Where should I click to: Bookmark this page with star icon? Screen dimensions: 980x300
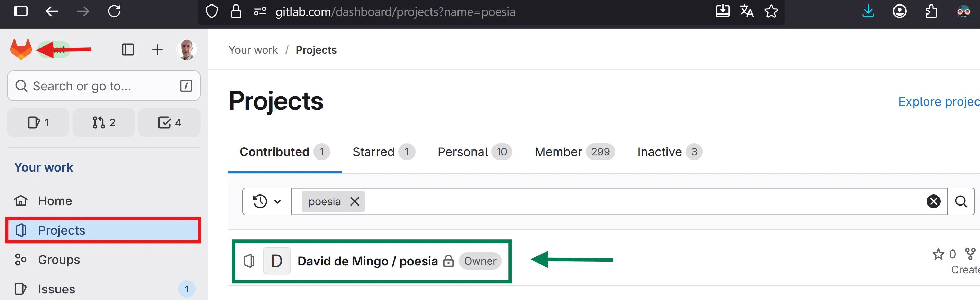click(x=771, y=11)
